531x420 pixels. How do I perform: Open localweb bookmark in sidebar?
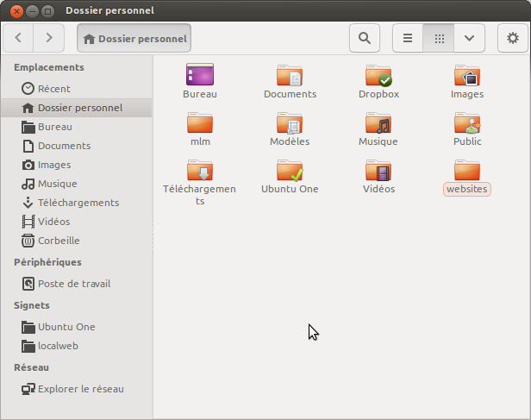(x=76, y=346)
